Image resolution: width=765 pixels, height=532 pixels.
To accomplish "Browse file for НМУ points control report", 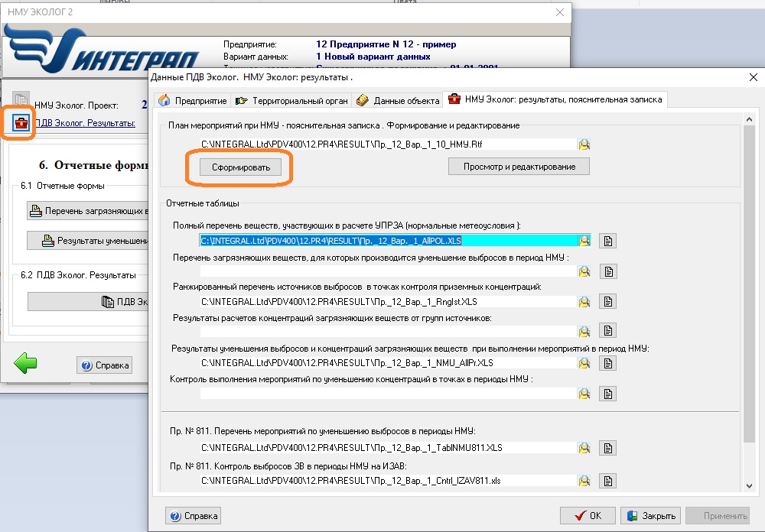I will coord(584,394).
